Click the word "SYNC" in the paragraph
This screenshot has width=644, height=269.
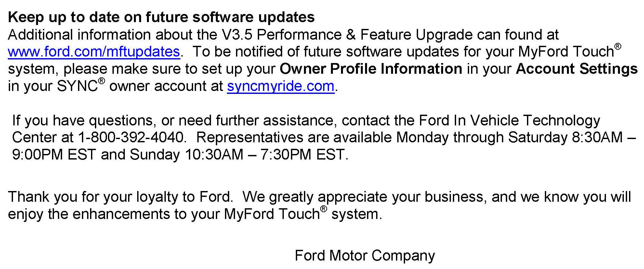(77, 86)
